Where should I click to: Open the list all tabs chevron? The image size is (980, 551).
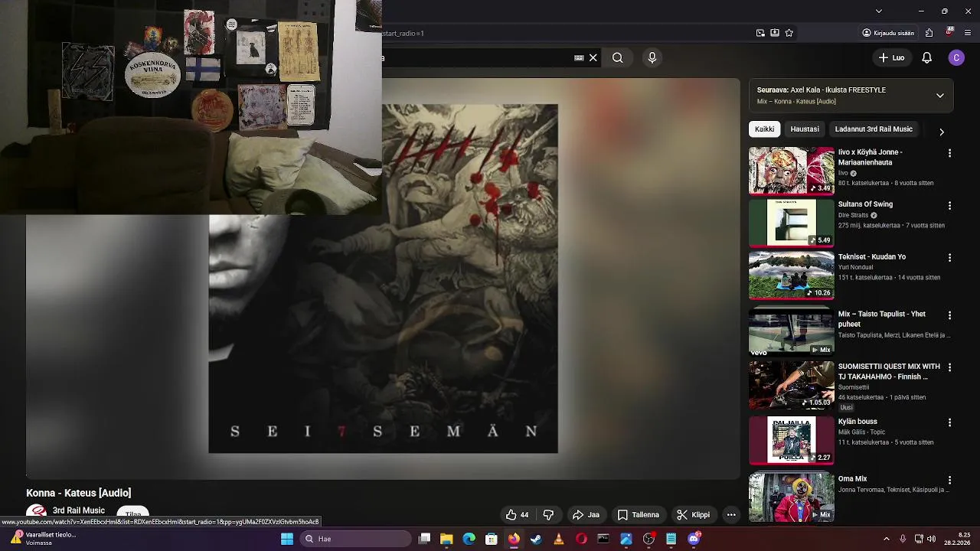tap(879, 11)
